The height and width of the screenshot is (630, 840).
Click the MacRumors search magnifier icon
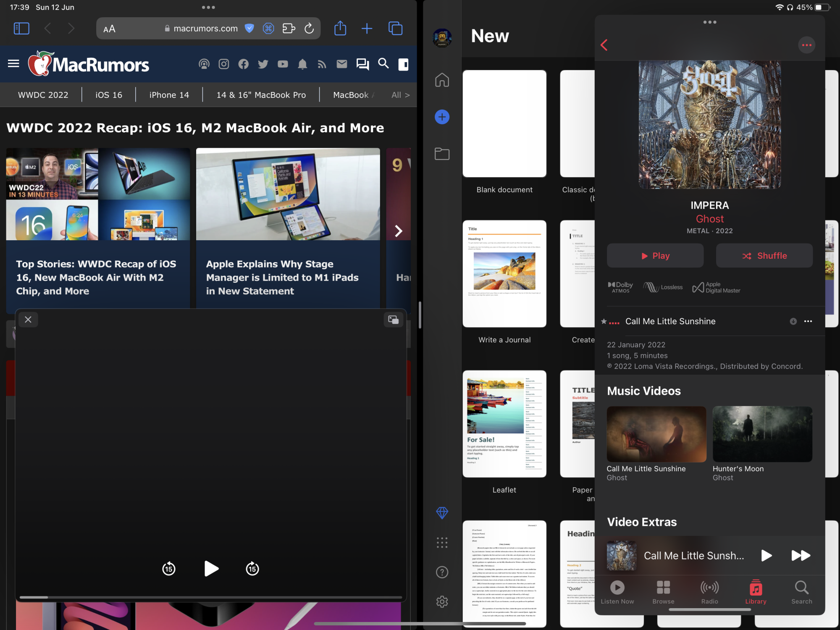(x=383, y=64)
